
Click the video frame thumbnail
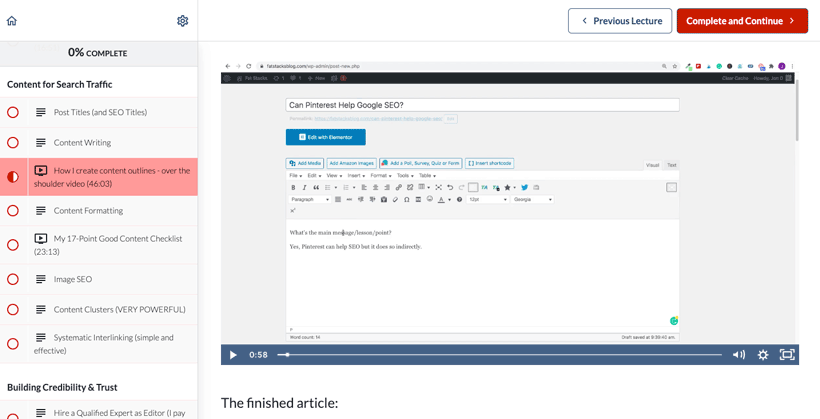[509, 200]
